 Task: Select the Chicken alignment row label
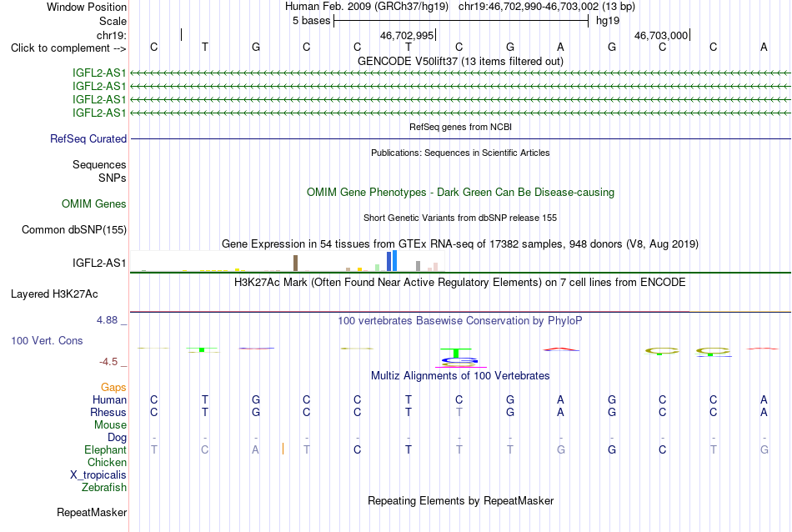point(107,463)
